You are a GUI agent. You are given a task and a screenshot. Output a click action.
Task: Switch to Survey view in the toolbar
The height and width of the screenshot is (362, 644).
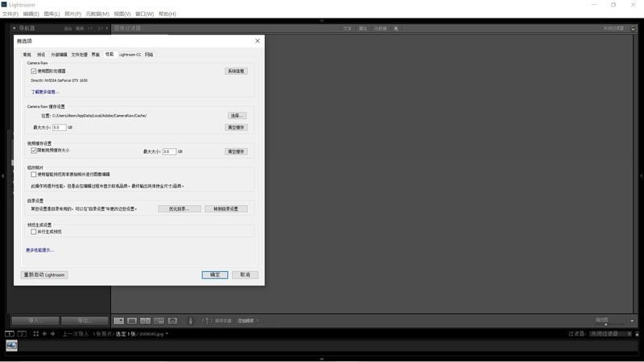(159, 320)
